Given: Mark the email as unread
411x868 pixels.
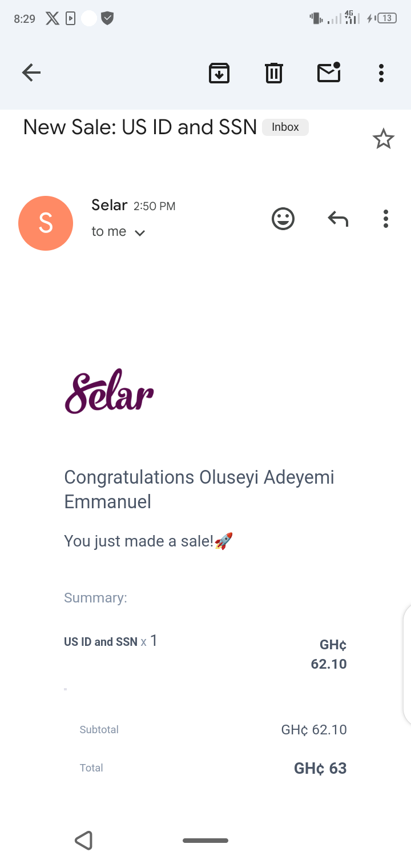Looking at the screenshot, I should 328,73.
